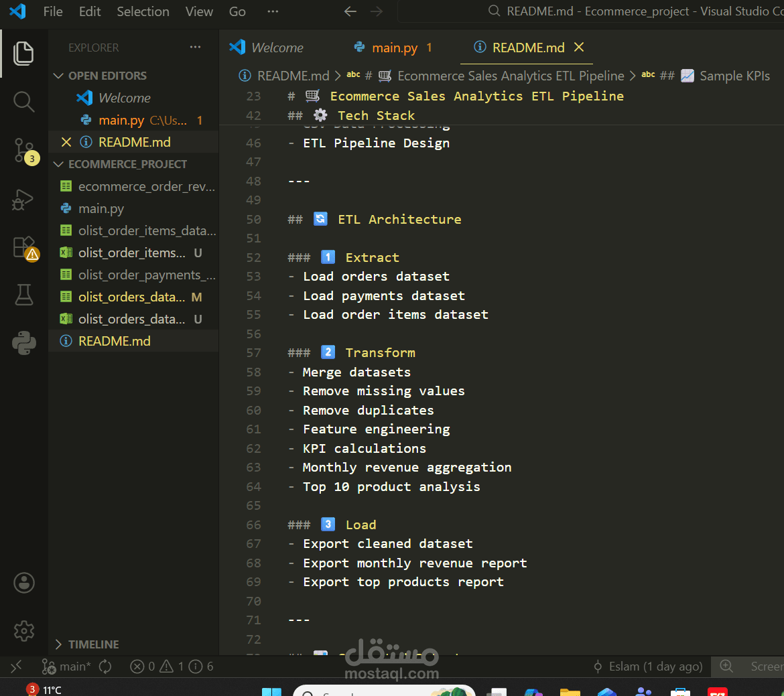784x696 pixels.
Task: Open the weather widget showing 11°C
Action: (x=44, y=689)
